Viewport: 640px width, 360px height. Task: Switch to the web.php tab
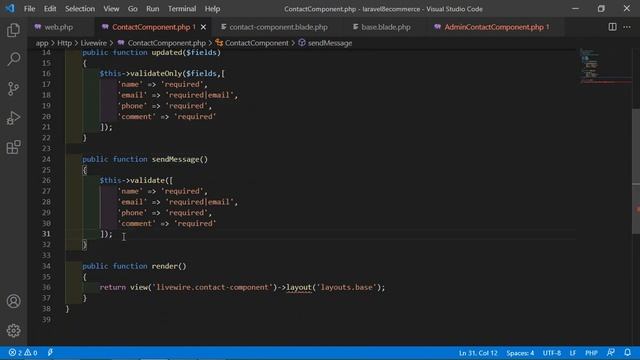tap(59, 27)
